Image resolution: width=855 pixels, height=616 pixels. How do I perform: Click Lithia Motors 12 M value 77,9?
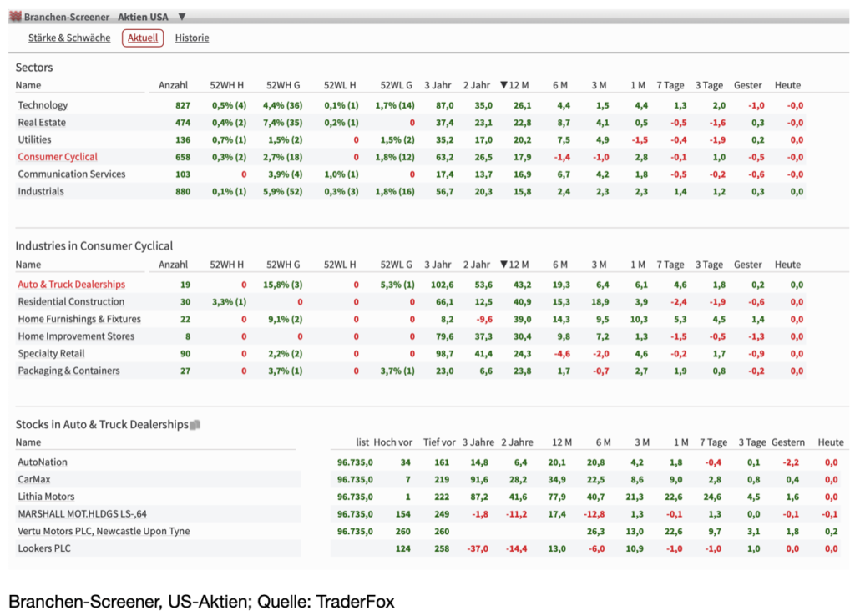[557, 497]
